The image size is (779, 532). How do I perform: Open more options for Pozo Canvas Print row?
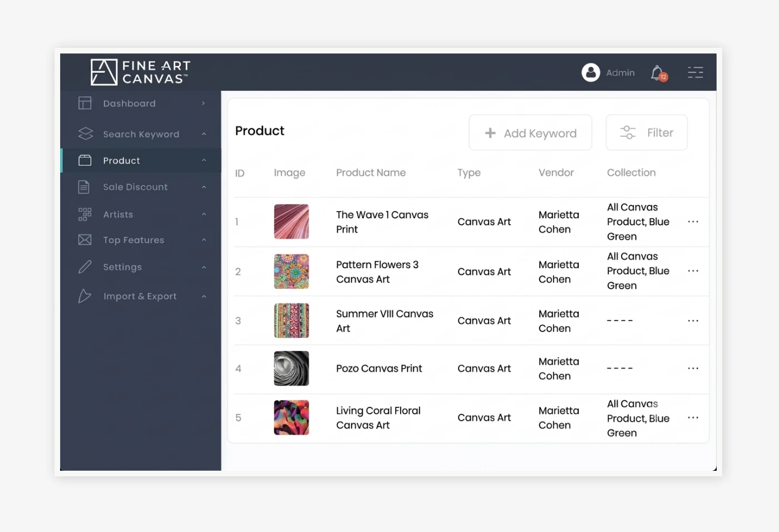tap(693, 368)
